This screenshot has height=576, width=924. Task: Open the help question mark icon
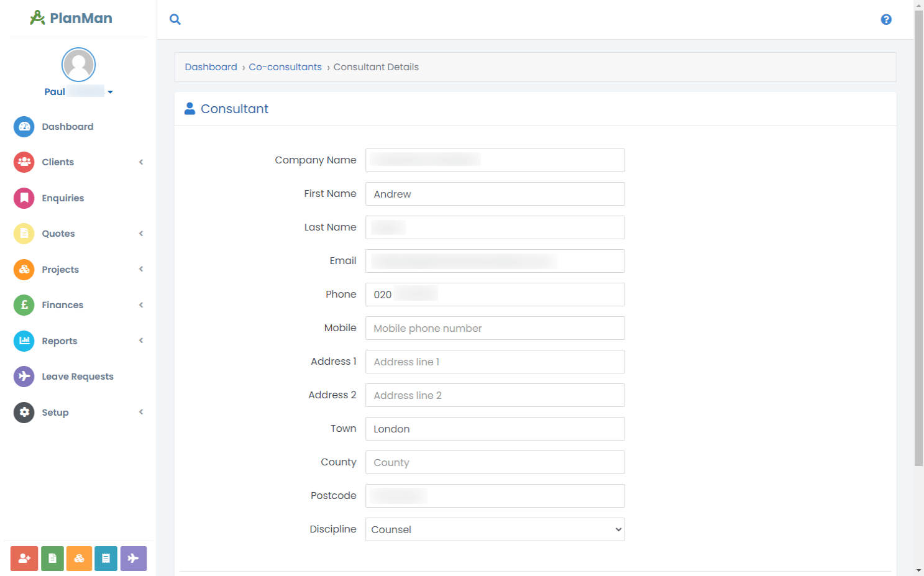pos(886,19)
